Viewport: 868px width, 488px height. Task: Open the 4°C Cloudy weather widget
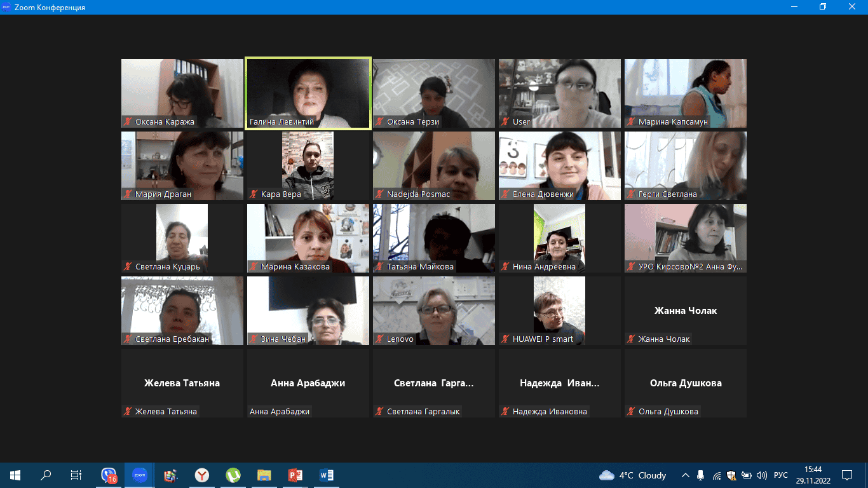pyautogui.click(x=633, y=475)
